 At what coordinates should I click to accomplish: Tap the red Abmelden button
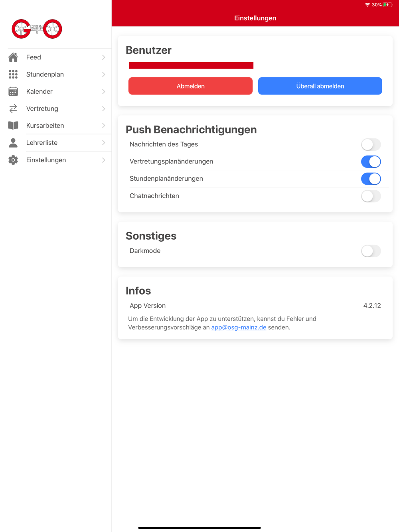190,86
